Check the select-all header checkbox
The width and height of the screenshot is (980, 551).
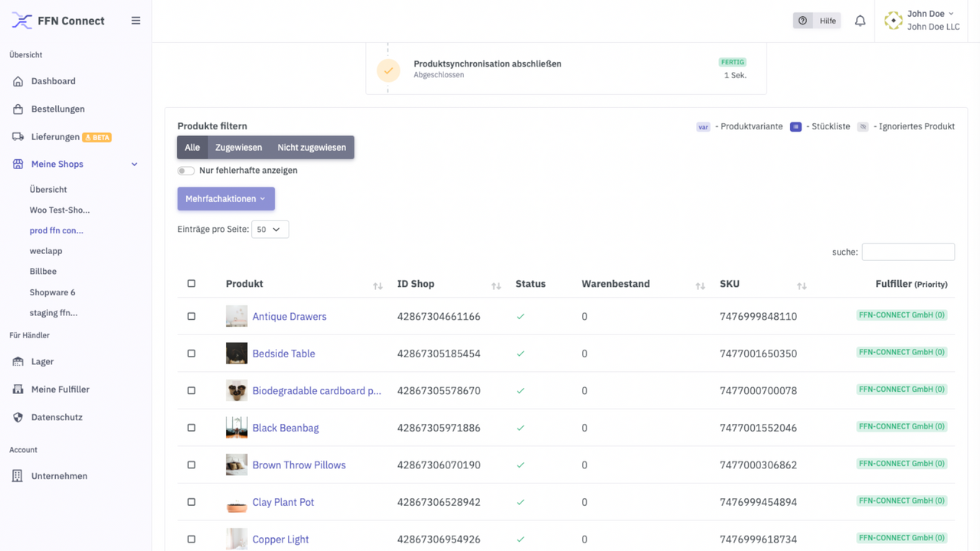pos(191,283)
